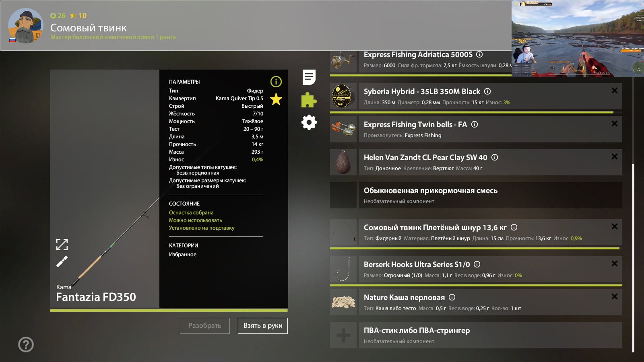The width and height of the screenshot is (644, 362).
Task: Click the Тест 20 – 90 г value
Action: pos(253,129)
